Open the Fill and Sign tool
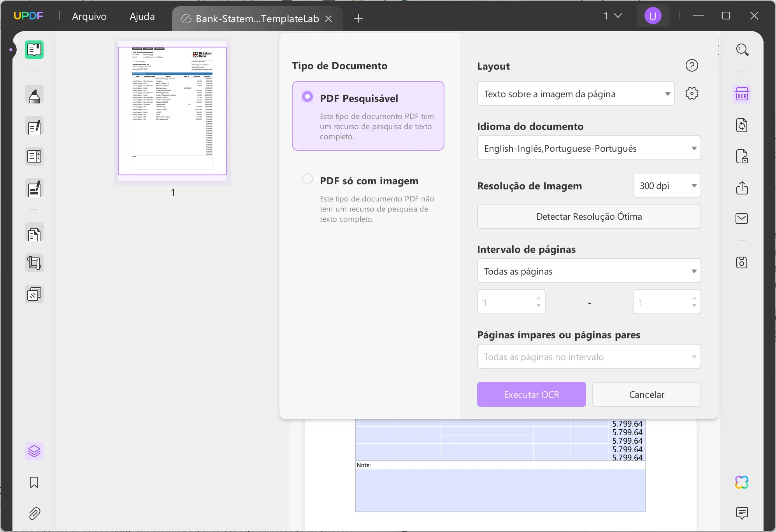The height and width of the screenshot is (532, 776). pyautogui.click(x=34, y=188)
